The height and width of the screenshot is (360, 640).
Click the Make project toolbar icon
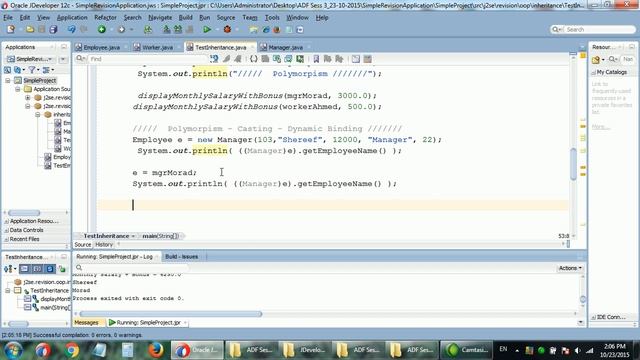click(x=167, y=29)
